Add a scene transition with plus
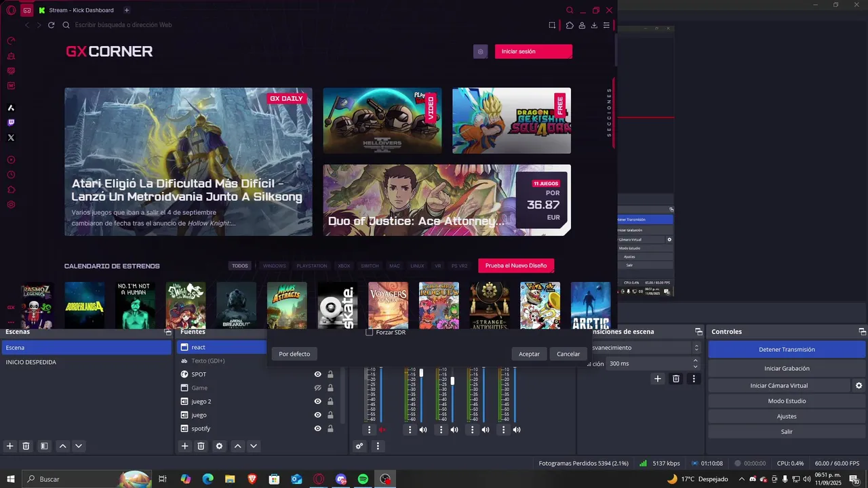Screen dimensions: 868x488 [657, 379]
